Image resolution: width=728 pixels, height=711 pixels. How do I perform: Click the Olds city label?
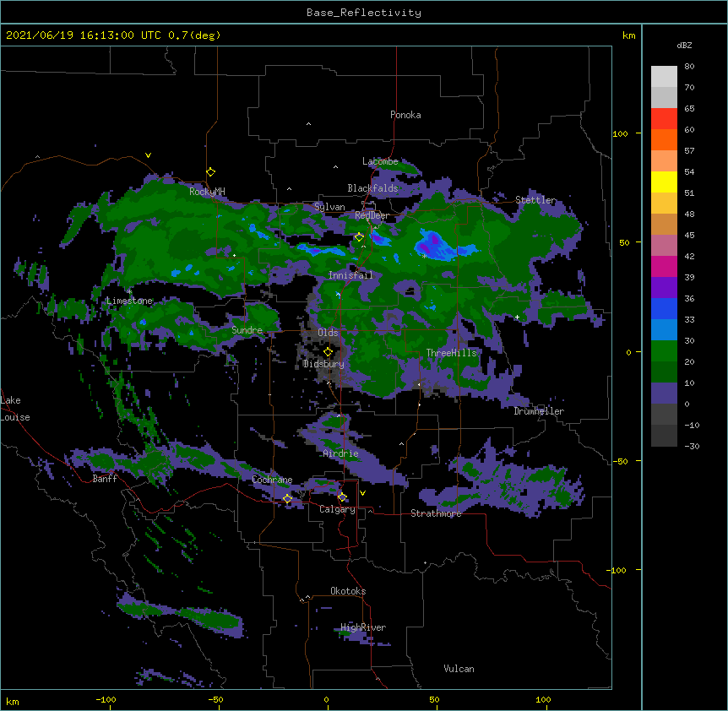328,333
